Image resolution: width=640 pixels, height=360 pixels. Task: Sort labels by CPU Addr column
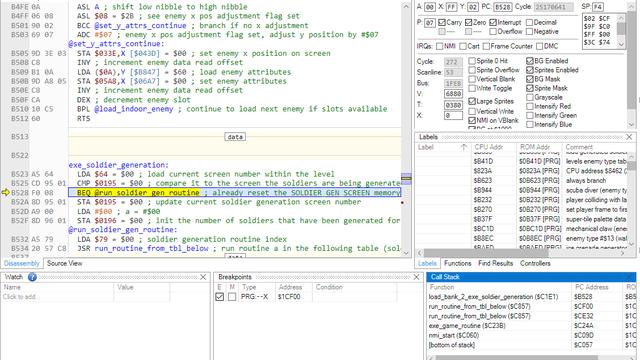(x=493, y=147)
